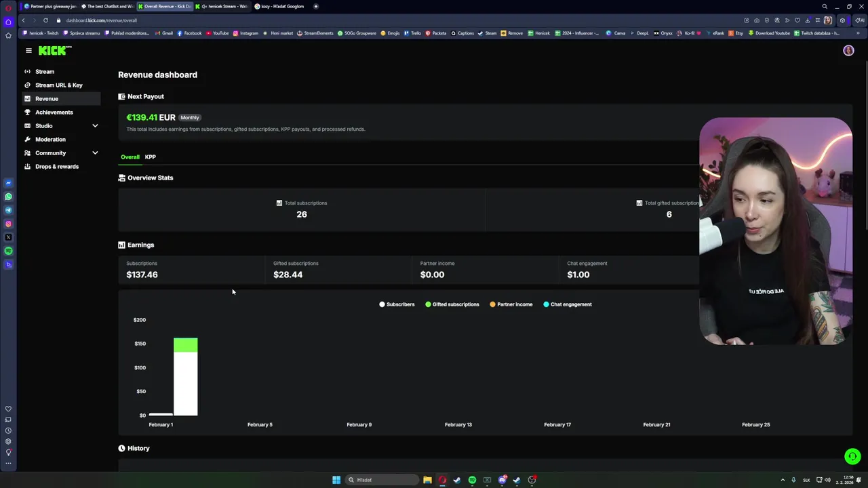868x488 pixels.
Task: Open the Steam bookmark
Action: [x=487, y=33]
